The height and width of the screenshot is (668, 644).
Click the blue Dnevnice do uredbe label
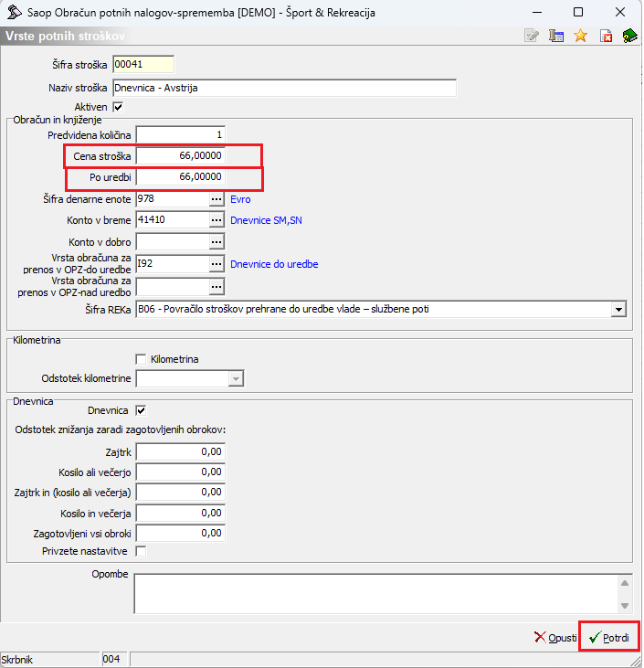pos(274,264)
